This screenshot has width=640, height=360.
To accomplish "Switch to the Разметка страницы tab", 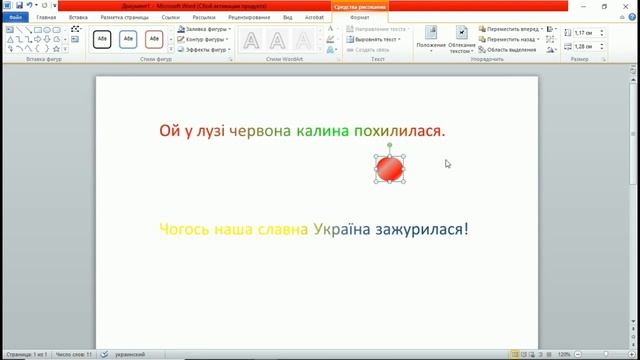I will pyautogui.click(x=124, y=18).
